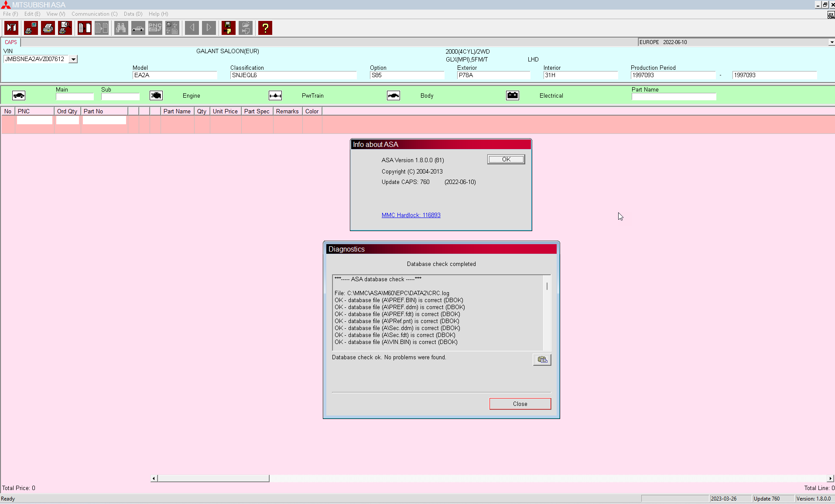Select the Engine group icon
Viewport: 835px width, 504px height.
[156, 95]
